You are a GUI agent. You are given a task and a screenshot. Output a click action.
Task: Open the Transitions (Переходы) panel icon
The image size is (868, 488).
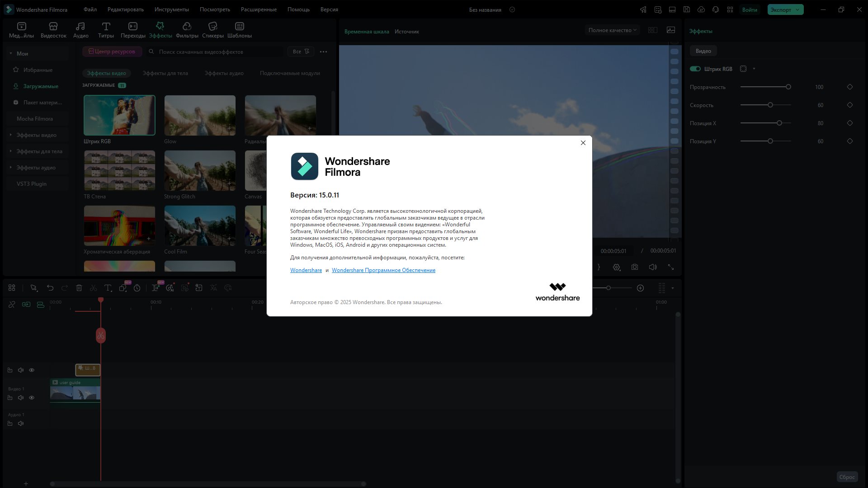point(132,27)
